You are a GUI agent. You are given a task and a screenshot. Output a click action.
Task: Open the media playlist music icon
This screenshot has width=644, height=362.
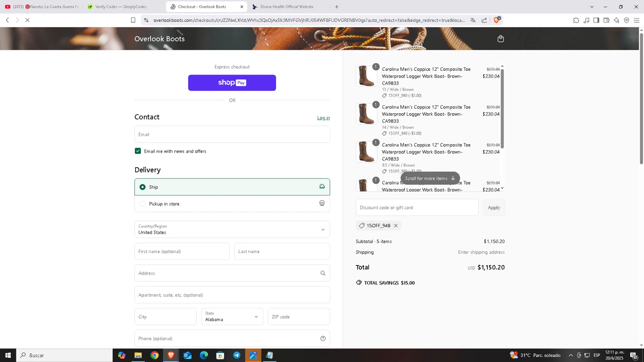[x=586, y=20]
